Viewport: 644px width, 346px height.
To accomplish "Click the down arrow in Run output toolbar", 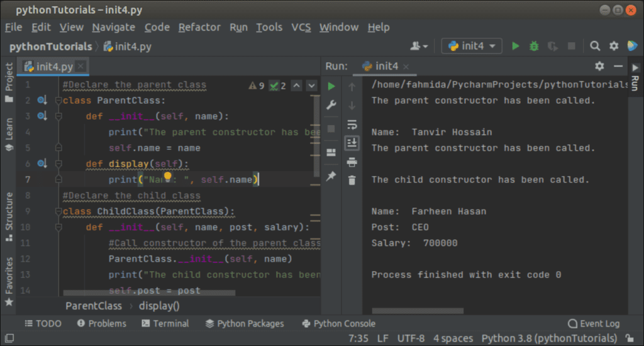I will click(x=352, y=106).
